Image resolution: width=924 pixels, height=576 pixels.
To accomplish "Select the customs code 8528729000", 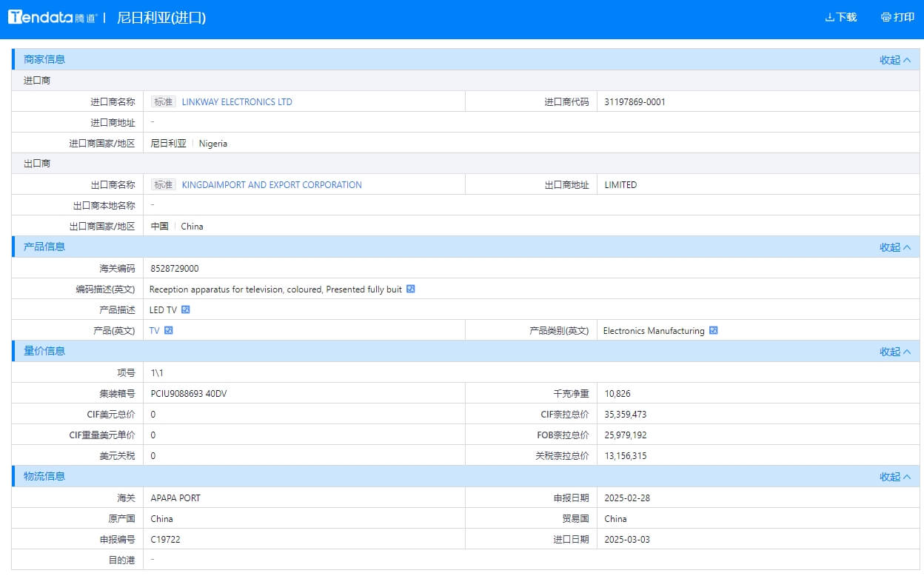I will point(175,269).
